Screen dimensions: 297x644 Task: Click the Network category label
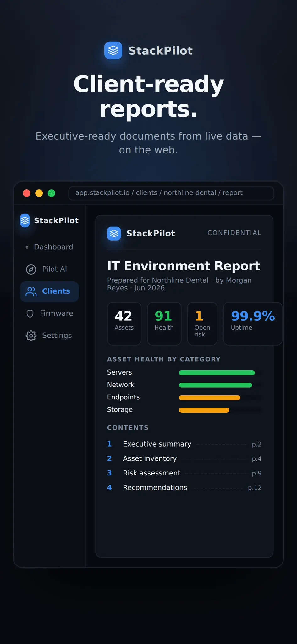pyautogui.click(x=121, y=385)
